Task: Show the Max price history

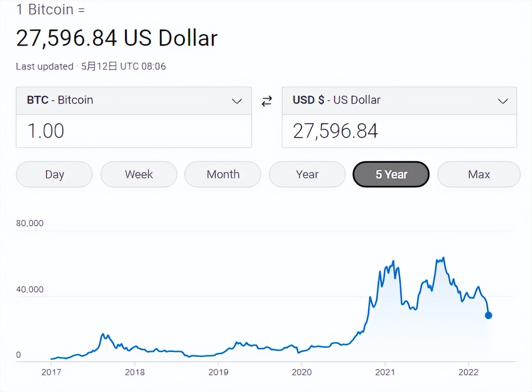Action: 479,174
